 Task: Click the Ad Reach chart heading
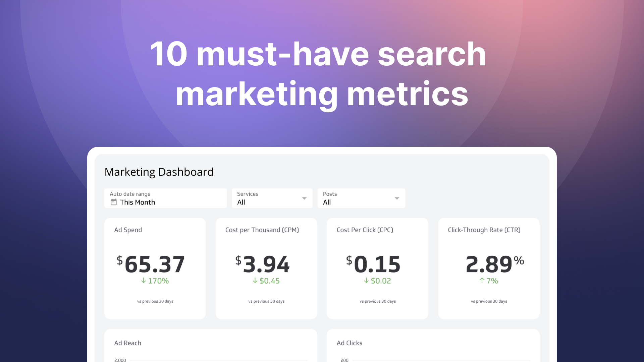click(127, 343)
